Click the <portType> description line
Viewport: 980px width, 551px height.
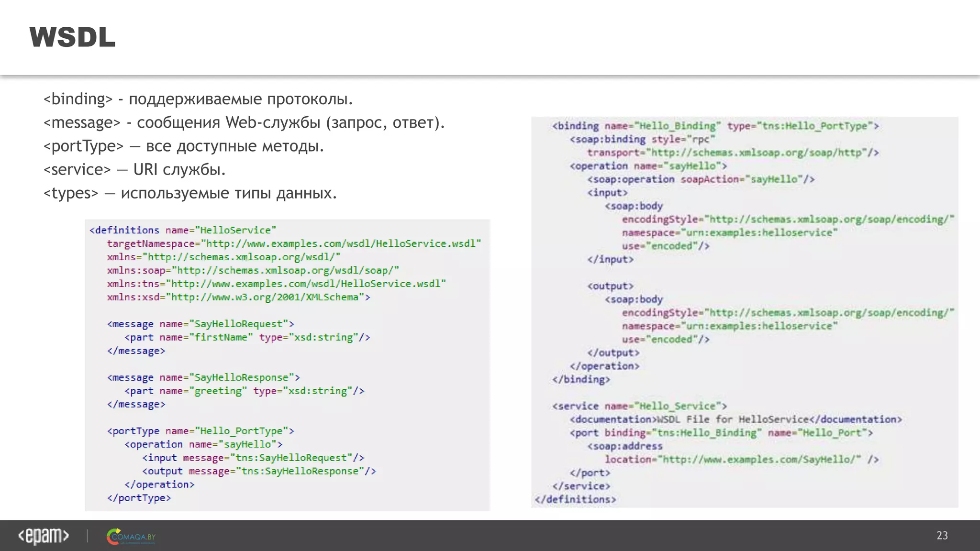click(183, 146)
